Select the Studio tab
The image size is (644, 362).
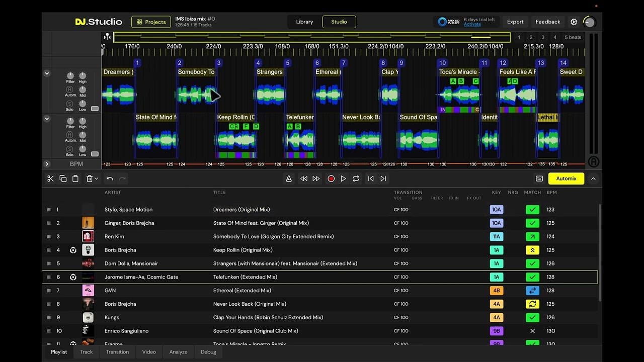point(339,22)
